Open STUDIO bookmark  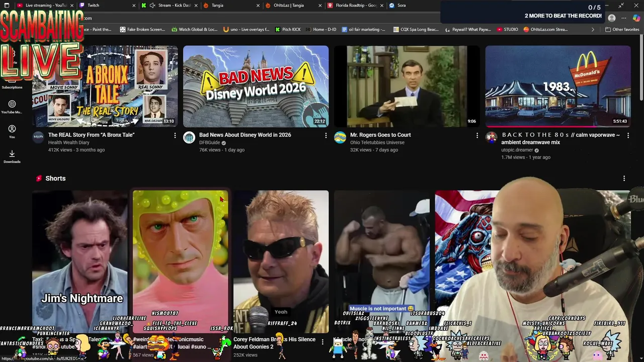507,29
